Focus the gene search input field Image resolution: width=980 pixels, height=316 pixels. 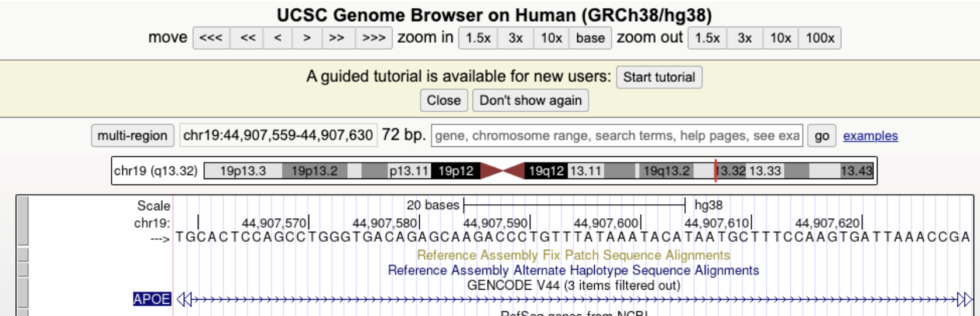point(617,136)
